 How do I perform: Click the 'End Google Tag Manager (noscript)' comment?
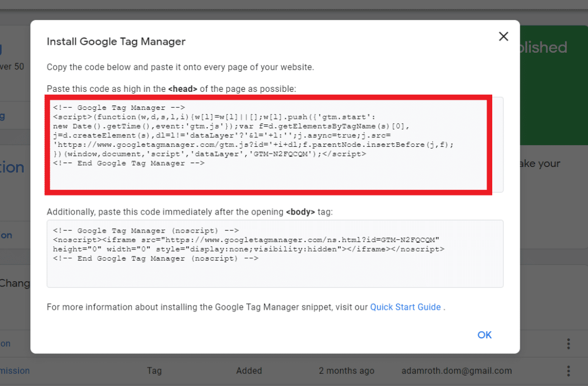point(156,259)
